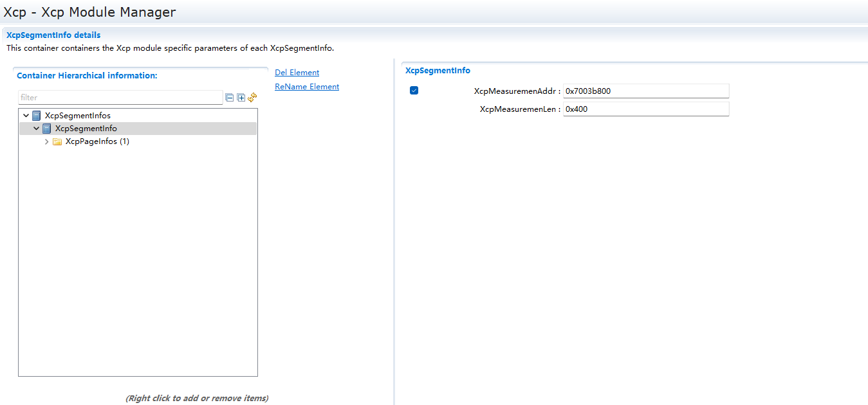Click the XcpSegmentInfo container icon
The image size is (868, 405).
click(47, 129)
